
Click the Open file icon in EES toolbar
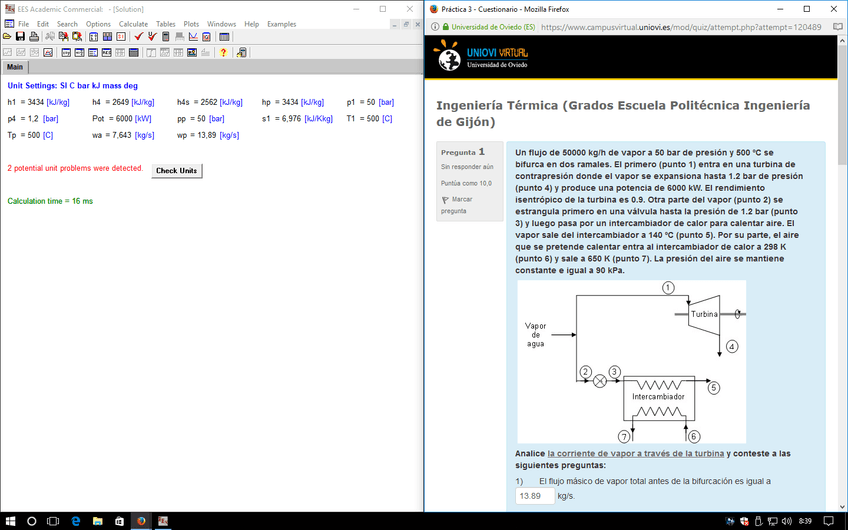coord(7,37)
